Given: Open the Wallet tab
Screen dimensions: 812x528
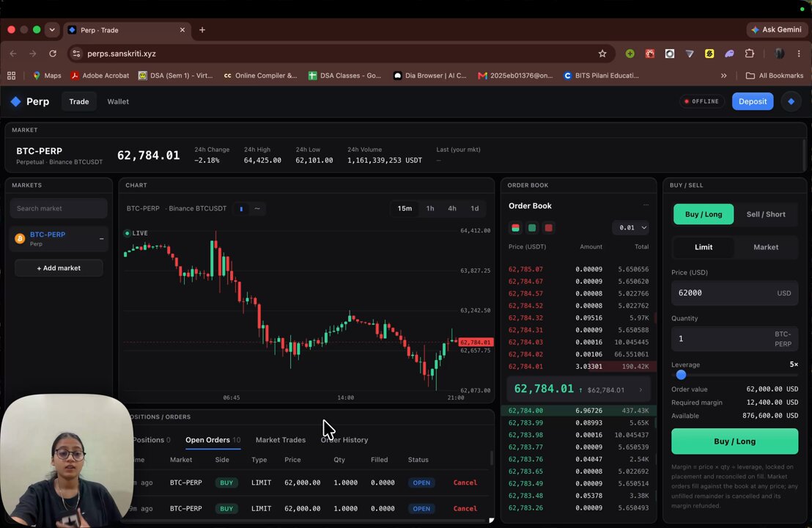Looking at the screenshot, I should 118,101.
